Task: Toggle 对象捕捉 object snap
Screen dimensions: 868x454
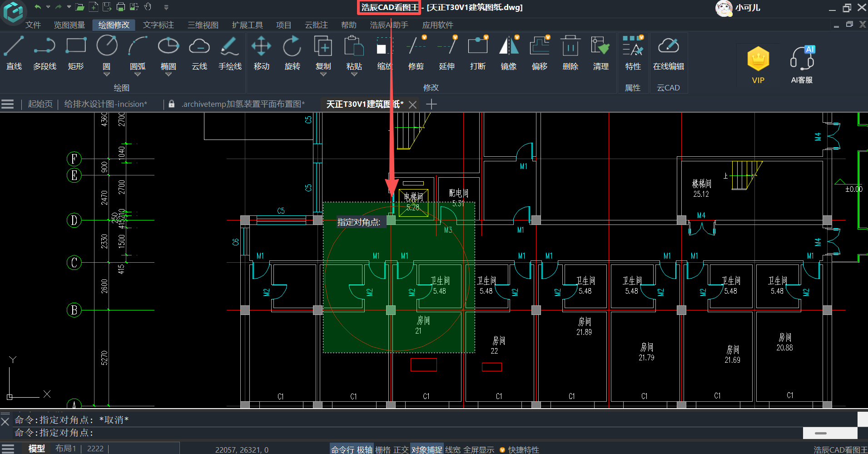Action: pos(427,449)
